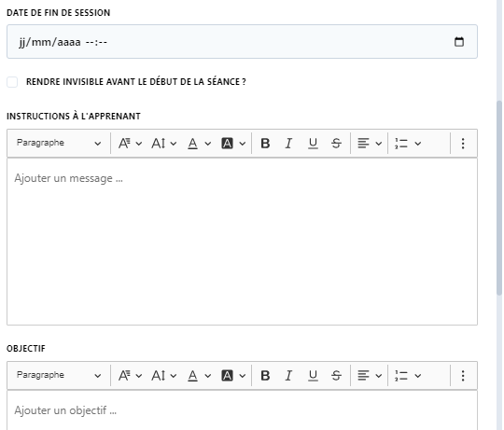Open Paragraphe dropdown in Instructions editor
Viewport: 504px width, 430px height.
(x=59, y=143)
